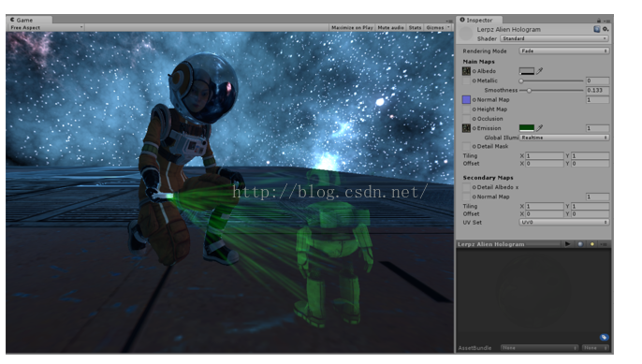Click the Secondary Maps Tiling Y field
Viewport: 642px width, 364px height.
click(x=591, y=207)
